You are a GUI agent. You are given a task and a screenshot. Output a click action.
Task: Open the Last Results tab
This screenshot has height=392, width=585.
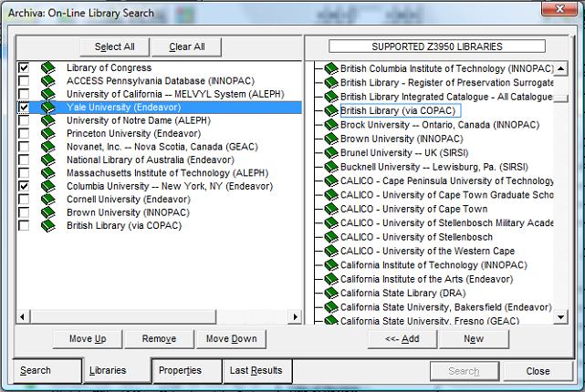coord(256,371)
